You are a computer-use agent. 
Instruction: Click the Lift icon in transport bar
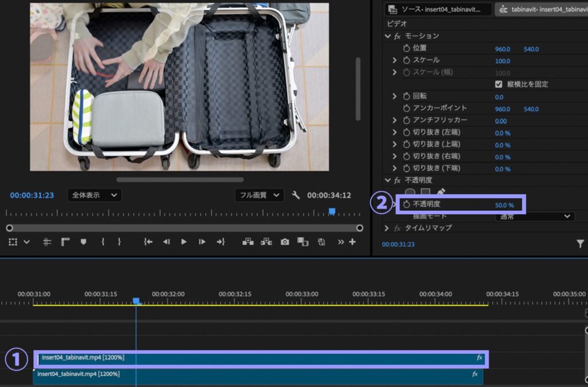coord(248,242)
